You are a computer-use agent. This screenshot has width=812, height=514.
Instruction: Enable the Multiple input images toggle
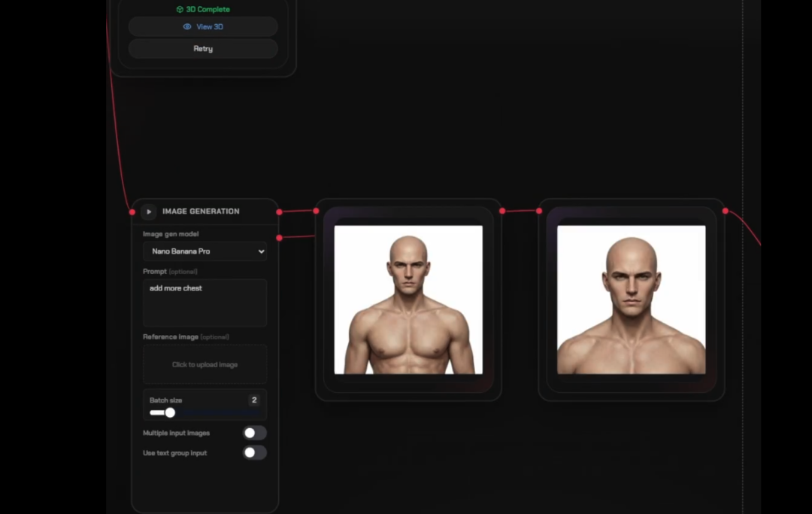254,433
